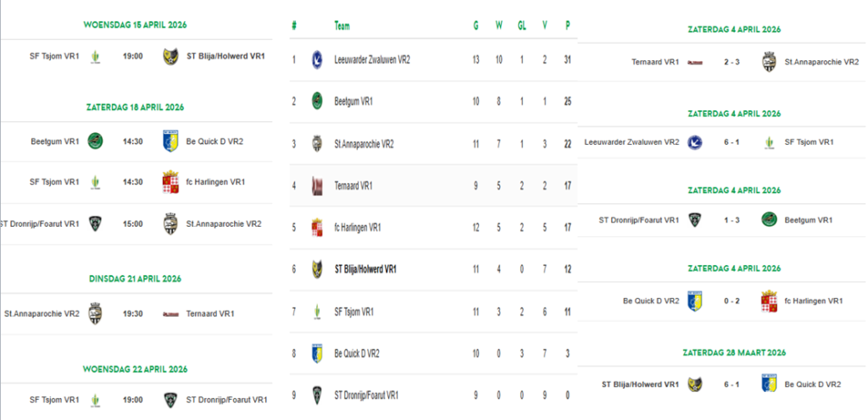This screenshot has height=420, width=868.
Task: Click SF Tsjom VR1 logo in standings
Action: pyautogui.click(x=317, y=312)
